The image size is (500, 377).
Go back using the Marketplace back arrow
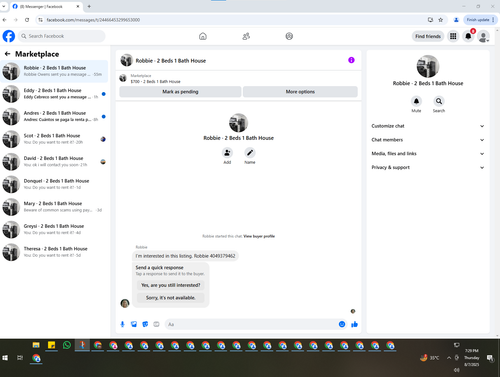pos(7,54)
